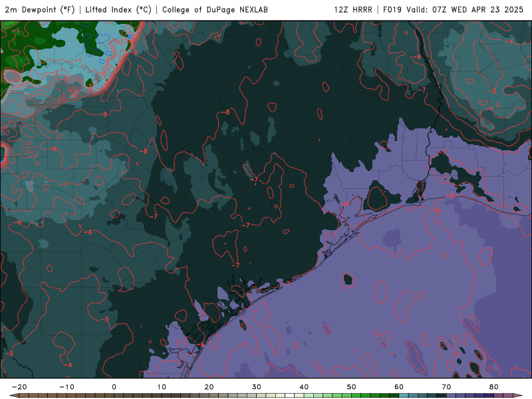The width and height of the screenshot is (532, 399).
Task: Click the purple color bar segment below "70"
Action: [x=452, y=396]
